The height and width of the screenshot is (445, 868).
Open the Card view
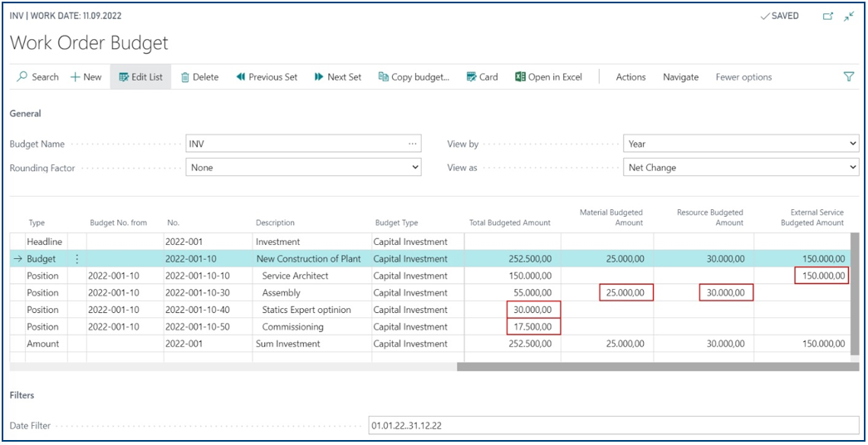pyautogui.click(x=482, y=77)
